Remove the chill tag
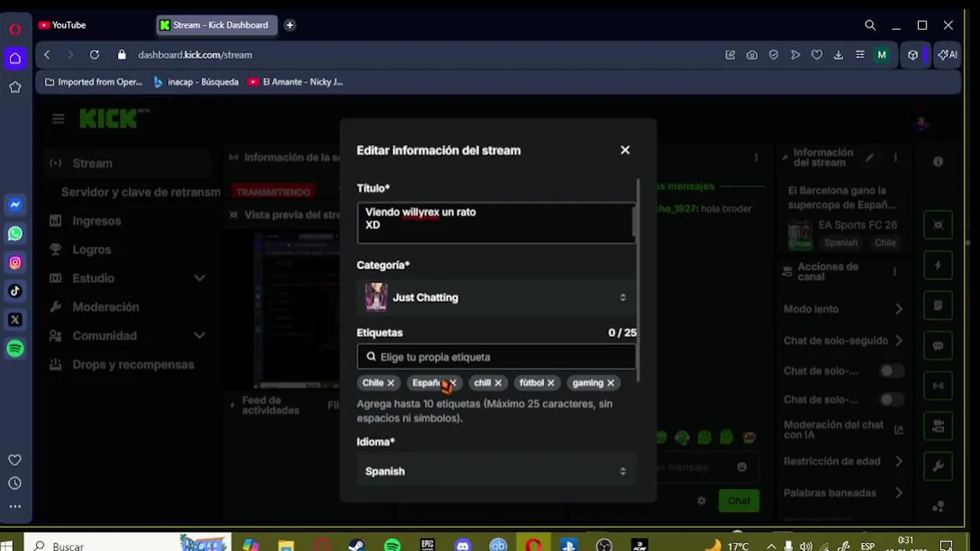Viewport: 980px width, 551px height. coord(498,383)
